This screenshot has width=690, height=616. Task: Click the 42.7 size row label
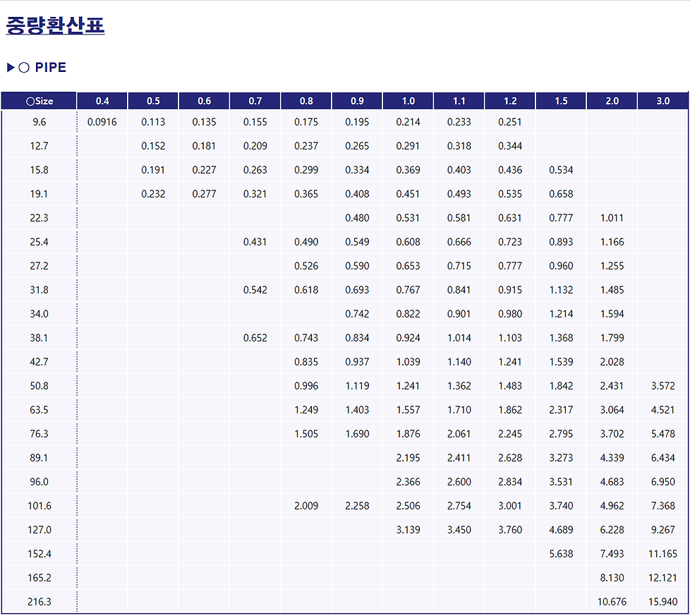click(x=40, y=362)
